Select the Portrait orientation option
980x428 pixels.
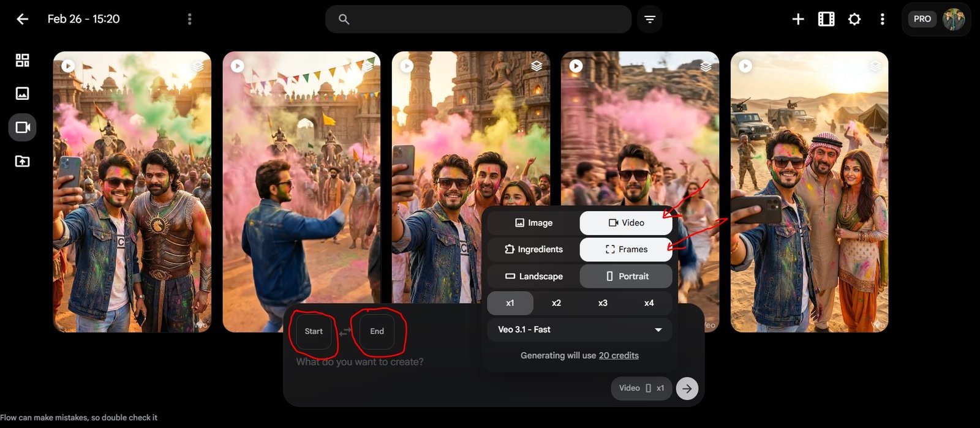[x=626, y=276]
